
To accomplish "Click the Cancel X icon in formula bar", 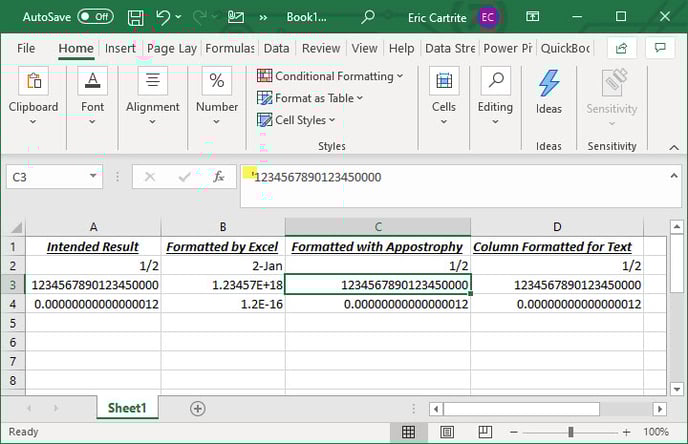I will coord(150,177).
